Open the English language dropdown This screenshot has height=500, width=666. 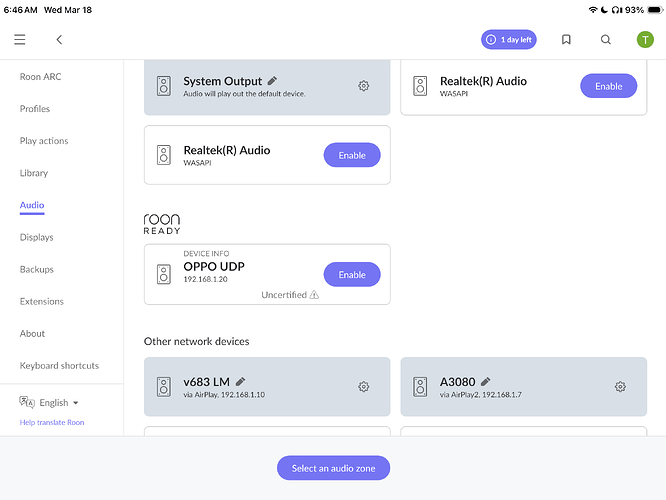59,402
